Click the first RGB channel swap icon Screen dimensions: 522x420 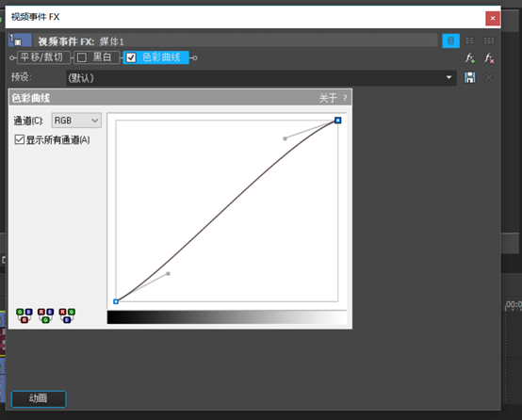pyautogui.click(x=24, y=315)
